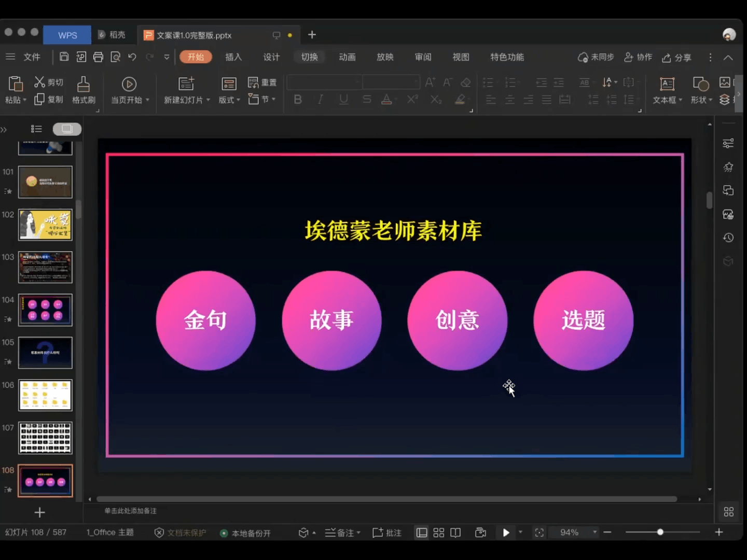Click the text highlight color icon
Viewport: 747px width, 560px height.
tap(460, 99)
